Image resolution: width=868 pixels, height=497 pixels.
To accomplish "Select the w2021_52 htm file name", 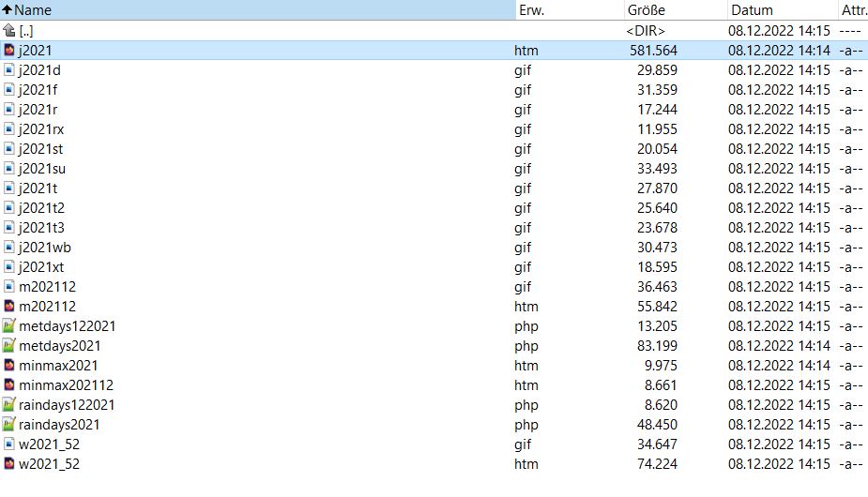I will click(47, 464).
